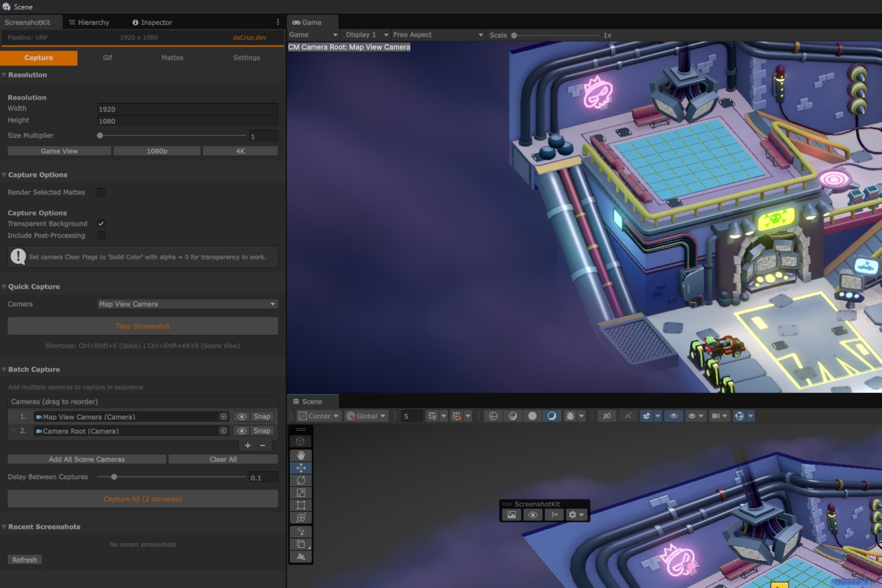Image resolution: width=882 pixels, height=588 pixels.
Task: Select the View hand tool in the Scene toolbar
Action: pyautogui.click(x=301, y=455)
